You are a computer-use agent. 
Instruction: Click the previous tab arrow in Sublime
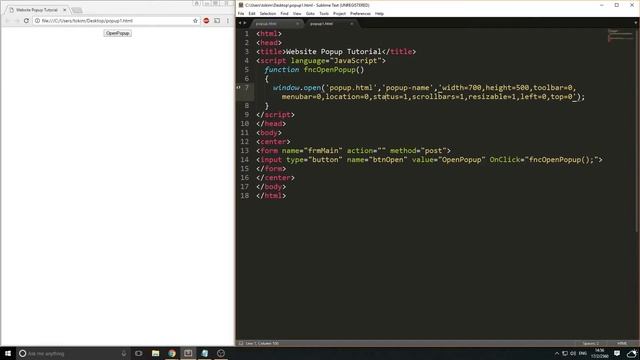[x=240, y=23]
